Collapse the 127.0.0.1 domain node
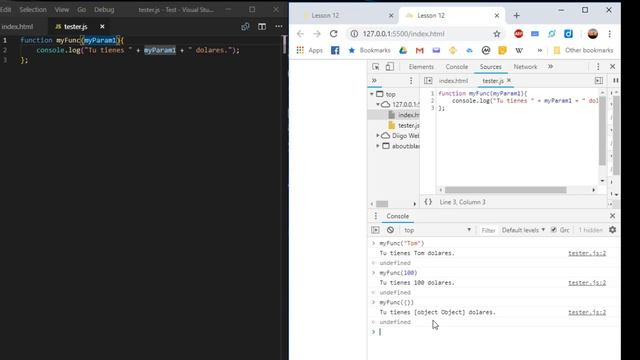640x360 pixels. click(x=378, y=104)
